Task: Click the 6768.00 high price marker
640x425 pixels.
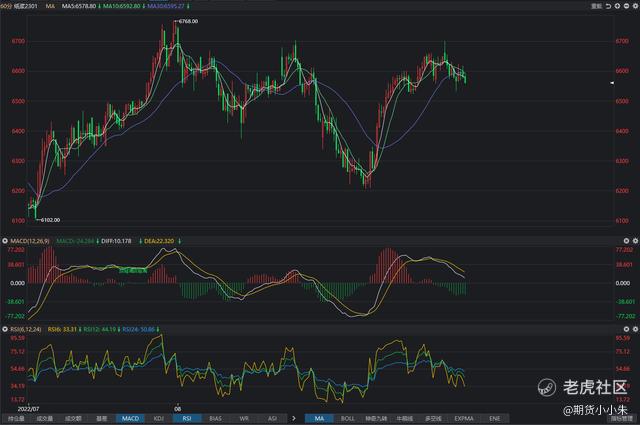Action: pos(185,21)
